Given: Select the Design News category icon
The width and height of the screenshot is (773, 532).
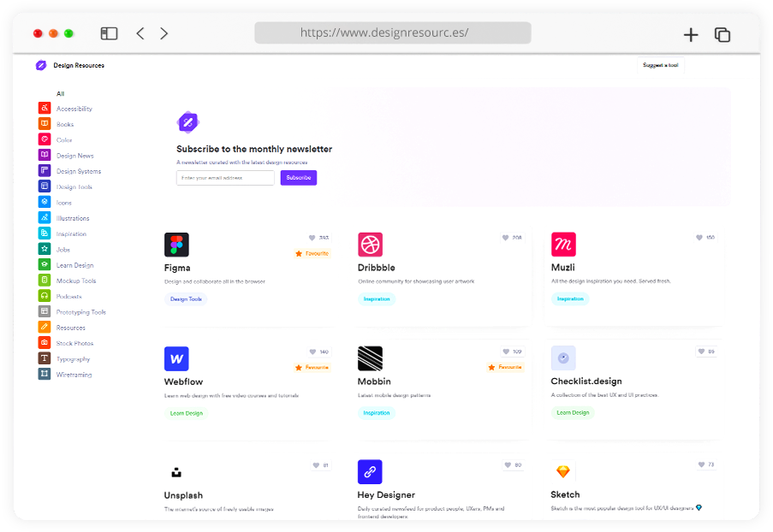Looking at the screenshot, I should tap(45, 155).
